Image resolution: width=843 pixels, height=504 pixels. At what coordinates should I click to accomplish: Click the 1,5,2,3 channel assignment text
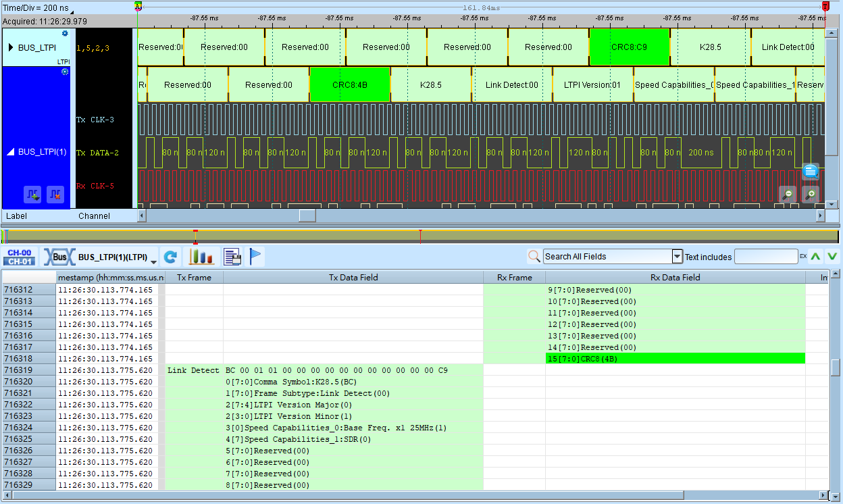pyautogui.click(x=93, y=48)
